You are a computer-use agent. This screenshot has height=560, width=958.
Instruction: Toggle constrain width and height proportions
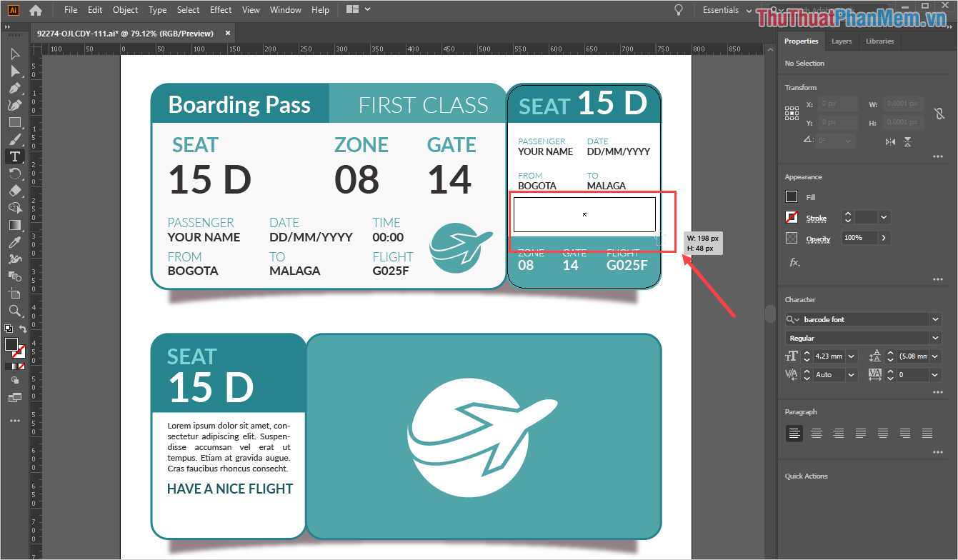[939, 114]
